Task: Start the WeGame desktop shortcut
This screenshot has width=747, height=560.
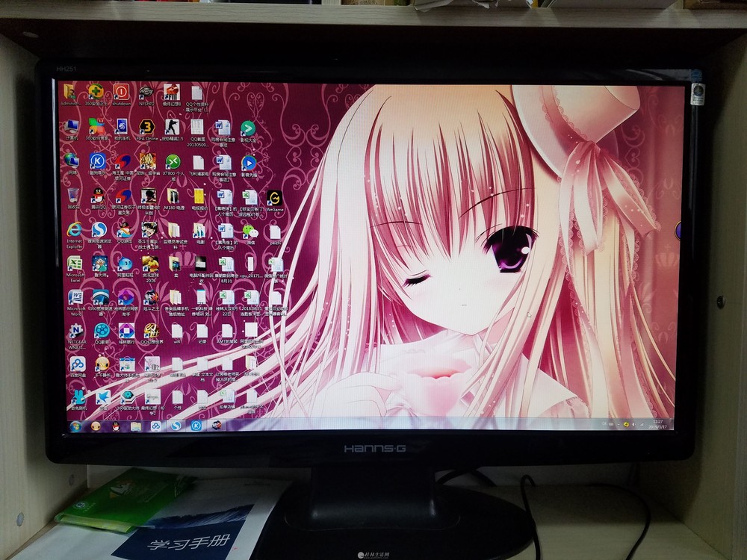Action: (x=274, y=199)
